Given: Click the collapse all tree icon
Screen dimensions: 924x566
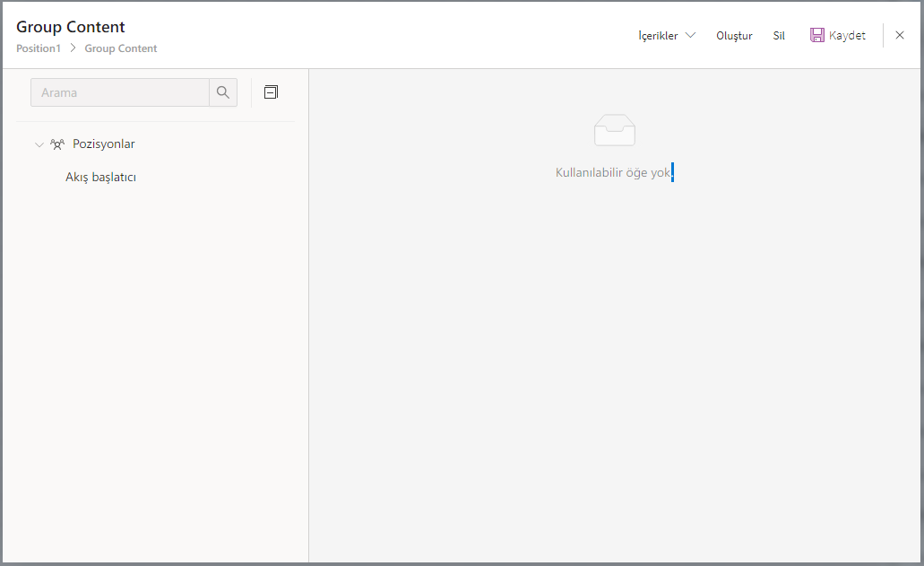Looking at the screenshot, I should pos(271,91).
